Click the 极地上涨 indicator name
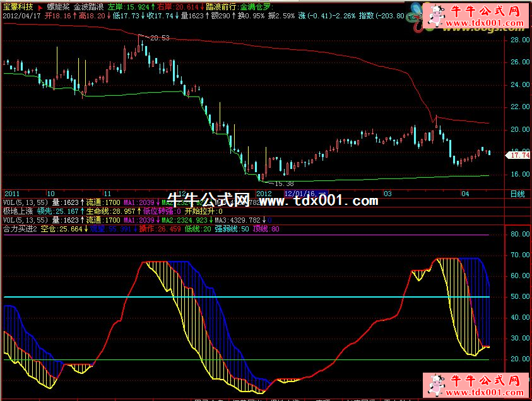Screen dimensions: 532x401 (x=16, y=211)
